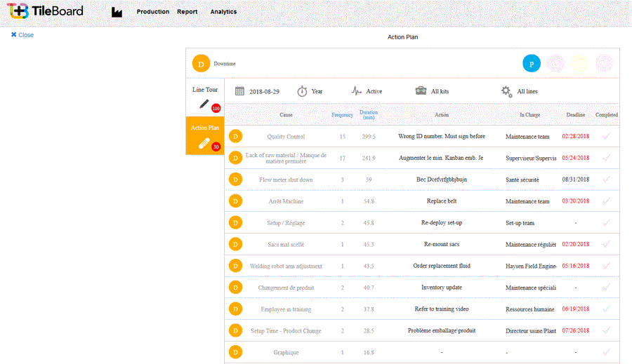Image resolution: width=632 pixels, height=364 pixels.
Task: Mark Sacs mal scellé row completed
Action: 606,244
